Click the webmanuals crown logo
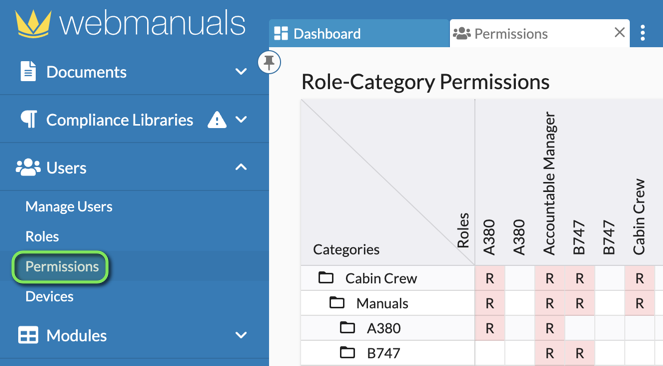Image resolution: width=663 pixels, height=366 pixels. [33, 24]
